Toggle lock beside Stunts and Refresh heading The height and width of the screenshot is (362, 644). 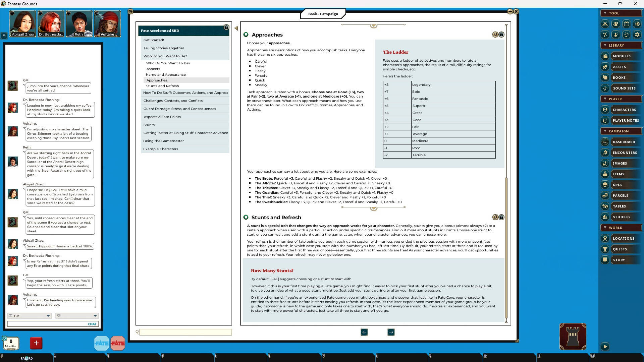click(x=501, y=217)
